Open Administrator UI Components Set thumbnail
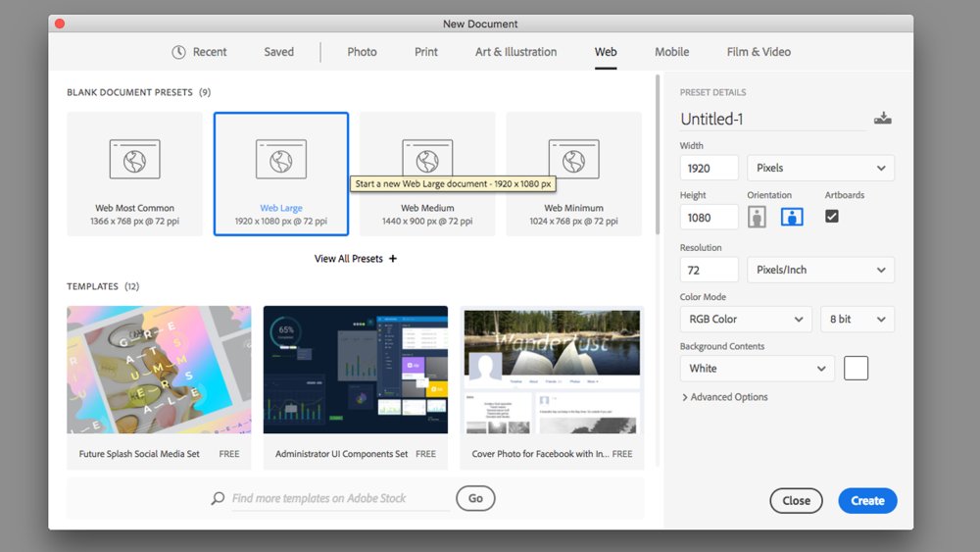The height and width of the screenshot is (552, 980). (356, 370)
